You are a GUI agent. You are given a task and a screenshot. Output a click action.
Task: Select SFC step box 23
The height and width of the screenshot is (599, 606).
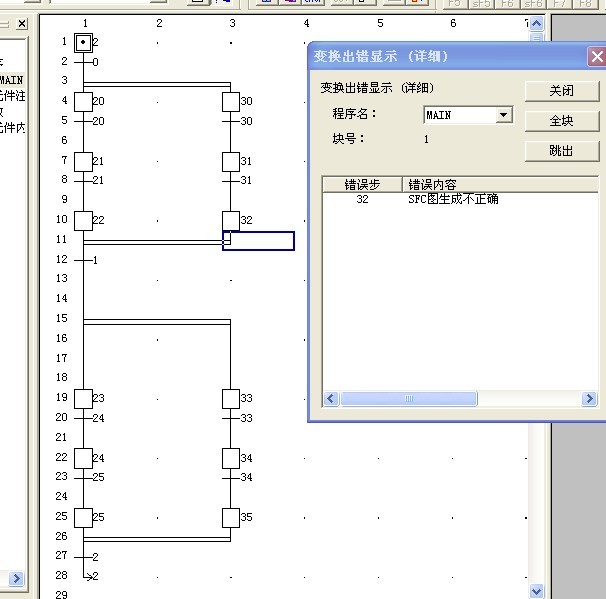[x=84, y=398]
